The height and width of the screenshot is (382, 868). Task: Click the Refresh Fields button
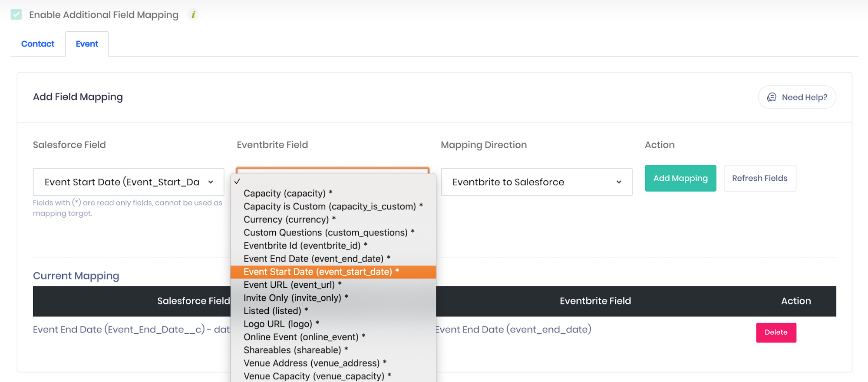click(760, 178)
